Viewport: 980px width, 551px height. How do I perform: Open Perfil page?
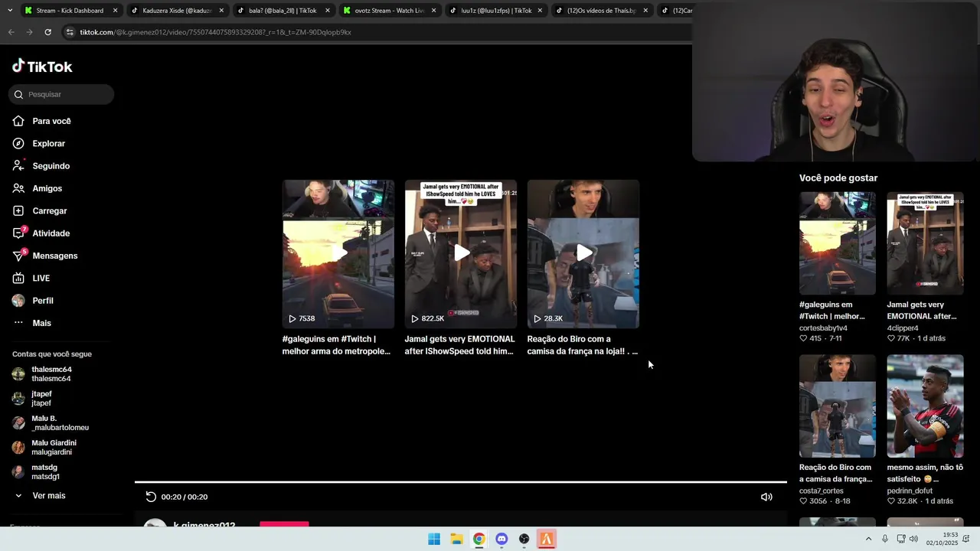[42, 301]
